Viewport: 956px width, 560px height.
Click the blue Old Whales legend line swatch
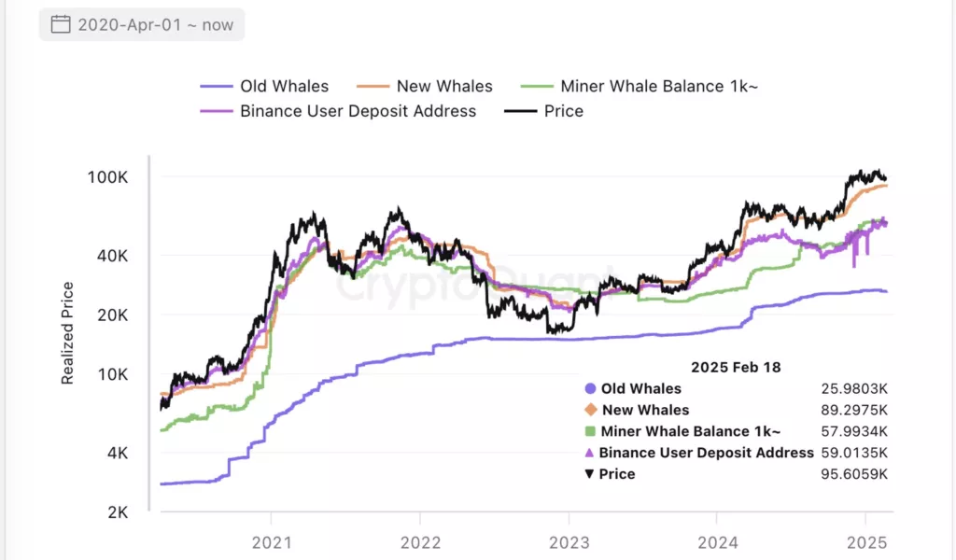[217, 87]
